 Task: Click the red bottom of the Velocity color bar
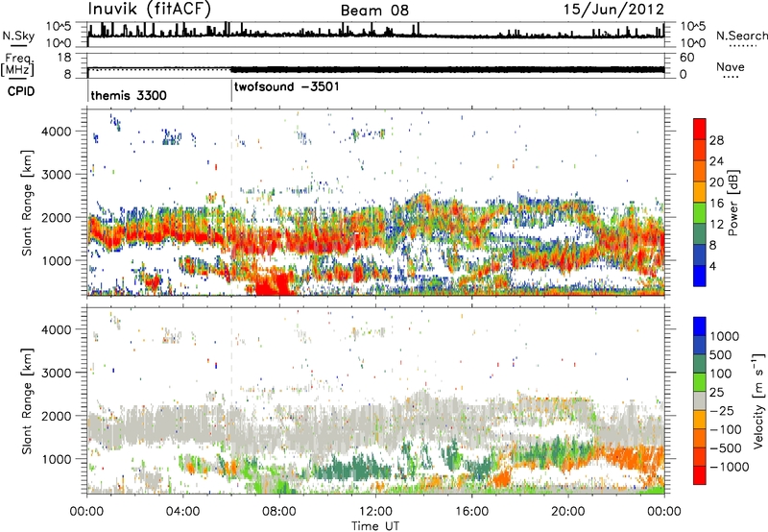click(x=700, y=475)
